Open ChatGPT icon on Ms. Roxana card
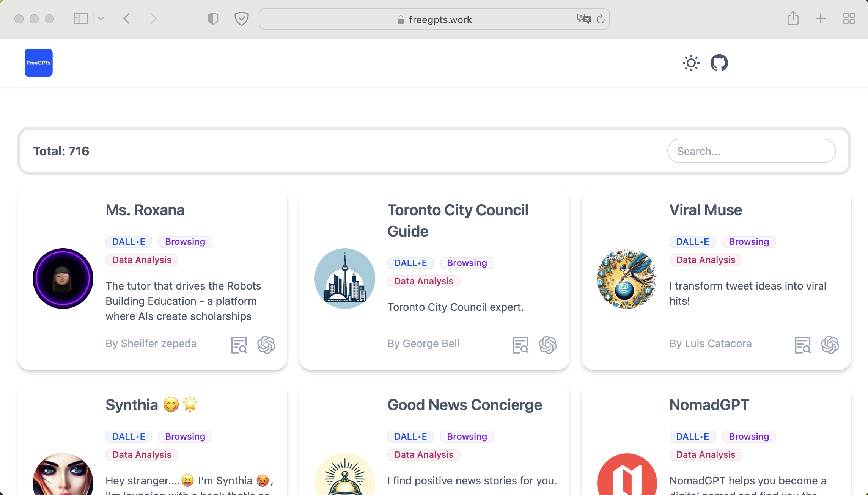This screenshot has height=495, width=868. click(266, 345)
